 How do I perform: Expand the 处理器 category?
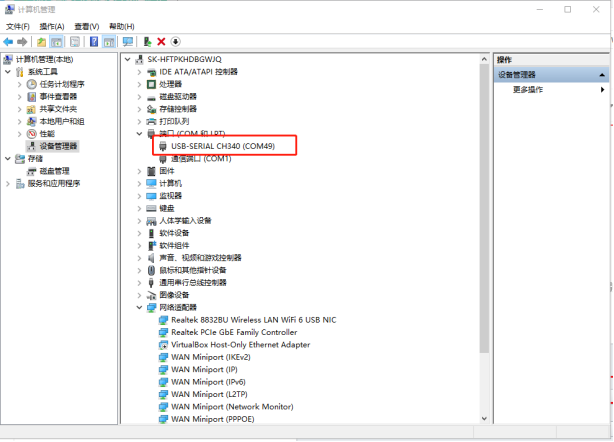[x=139, y=84]
